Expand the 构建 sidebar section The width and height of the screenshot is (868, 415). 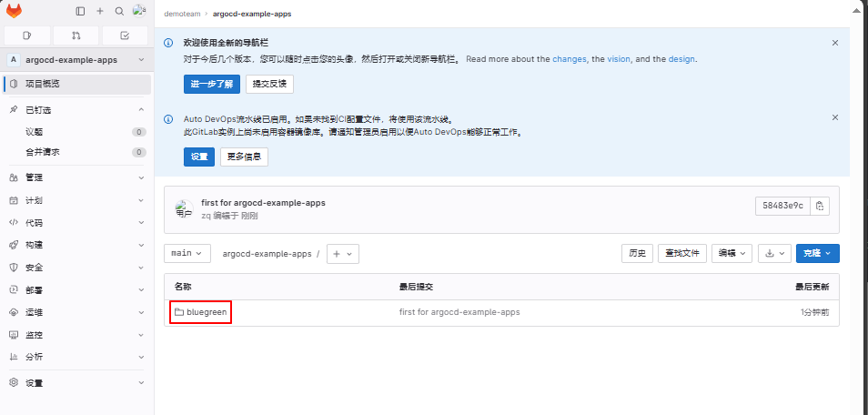77,245
